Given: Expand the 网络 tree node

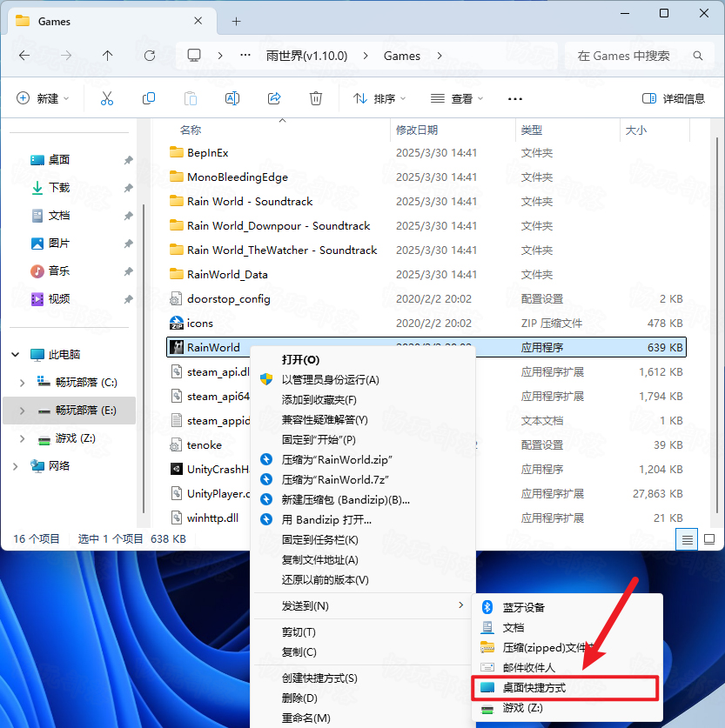Looking at the screenshot, I should tap(16, 466).
